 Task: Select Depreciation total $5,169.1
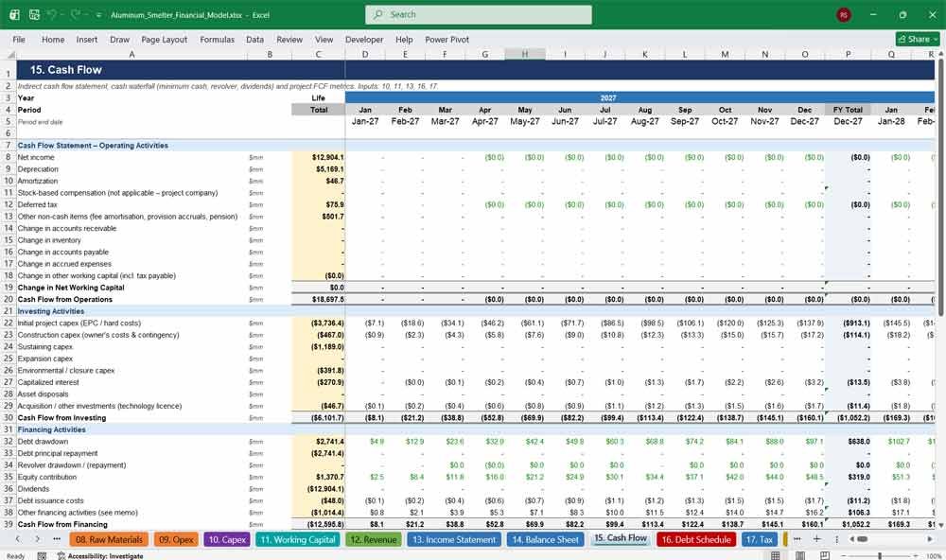tap(318, 169)
